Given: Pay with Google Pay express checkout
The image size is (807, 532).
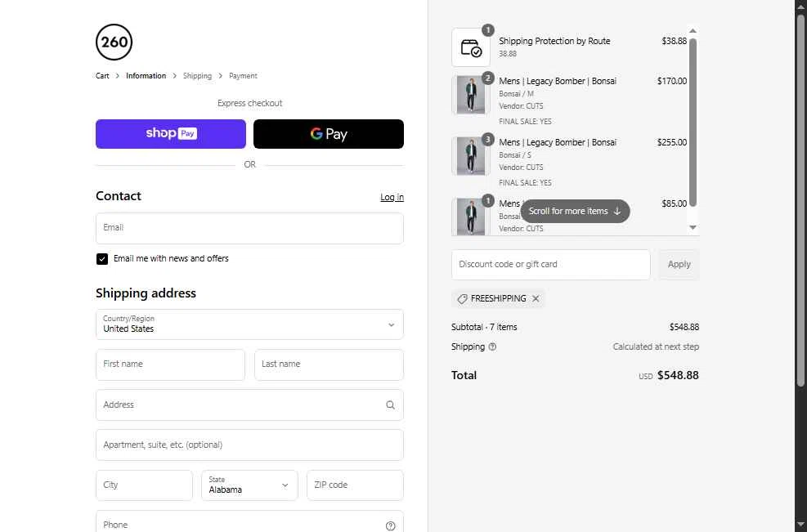Looking at the screenshot, I should coord(329,134).
